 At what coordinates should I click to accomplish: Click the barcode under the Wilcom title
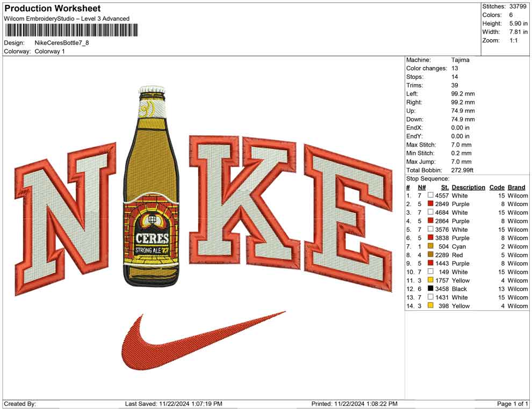(x=71, y=30)
